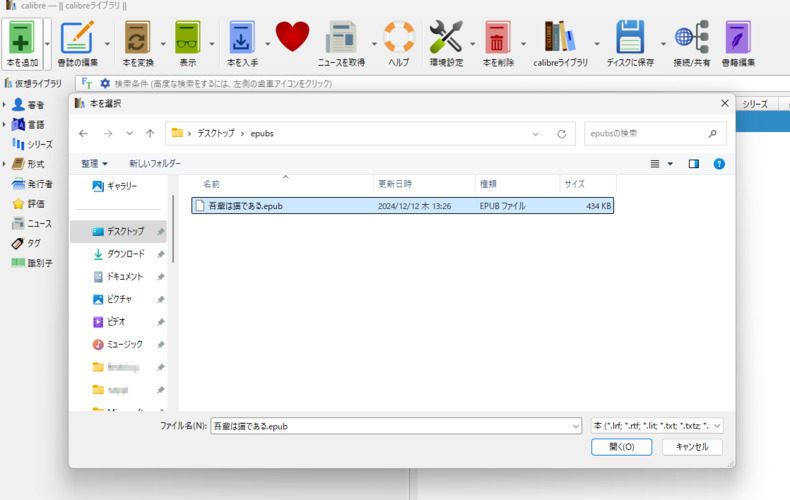The width and height of the screenshot is (790, 500).
Task: Select the 本を変換 convert books icon
Action: tap(138, 37)
